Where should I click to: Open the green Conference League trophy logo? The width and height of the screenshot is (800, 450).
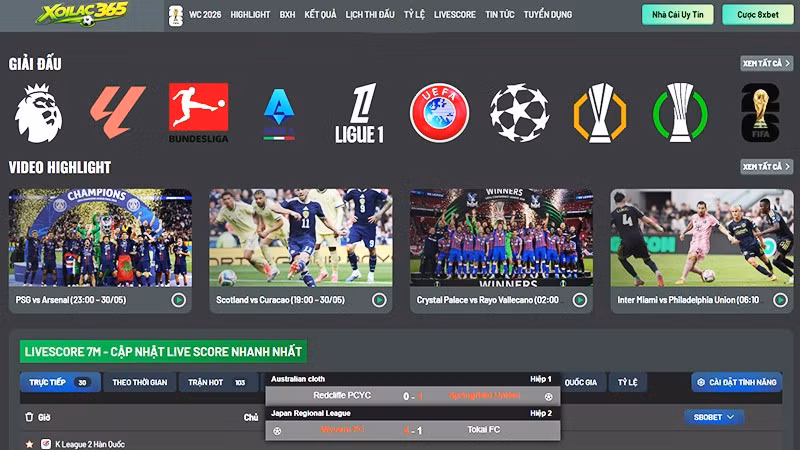[680, 113]
